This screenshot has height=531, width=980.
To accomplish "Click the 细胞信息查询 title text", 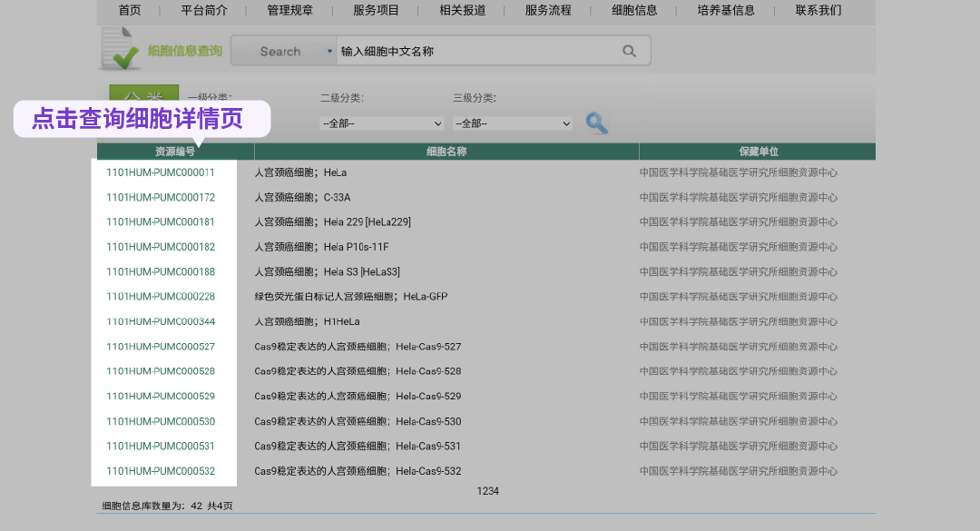I will tap(185, 52).
